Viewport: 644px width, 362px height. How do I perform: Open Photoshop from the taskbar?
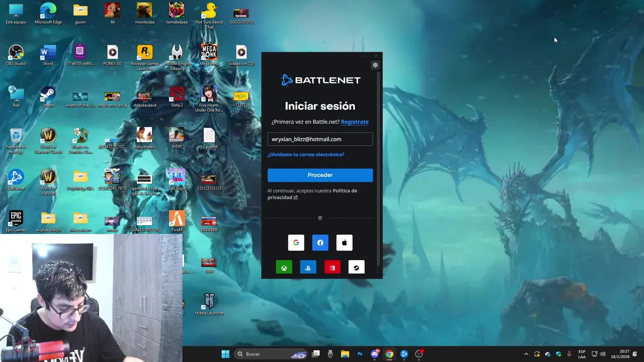(x=360, y=354)
